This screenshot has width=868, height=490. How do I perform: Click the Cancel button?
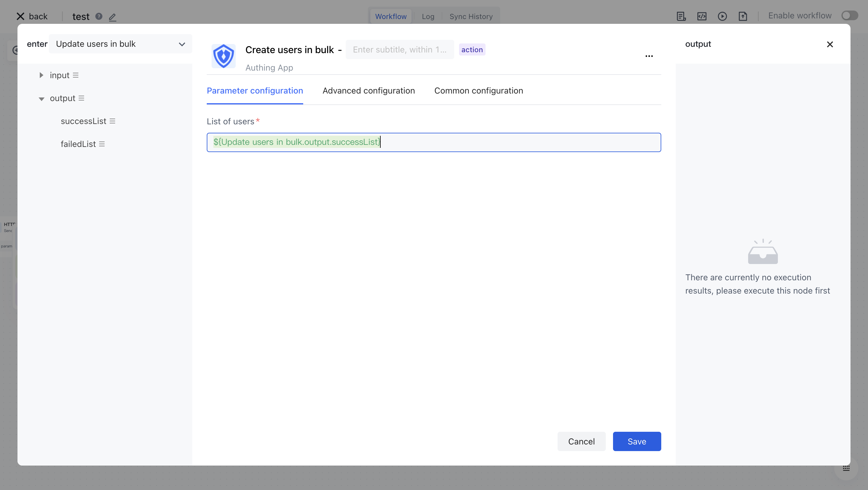point(581,441)
